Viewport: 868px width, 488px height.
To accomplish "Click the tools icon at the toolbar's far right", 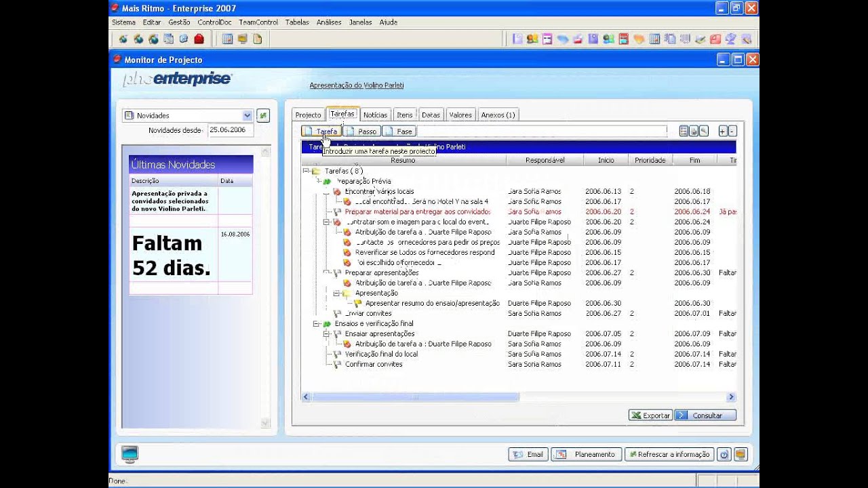I will click(747, 39).
